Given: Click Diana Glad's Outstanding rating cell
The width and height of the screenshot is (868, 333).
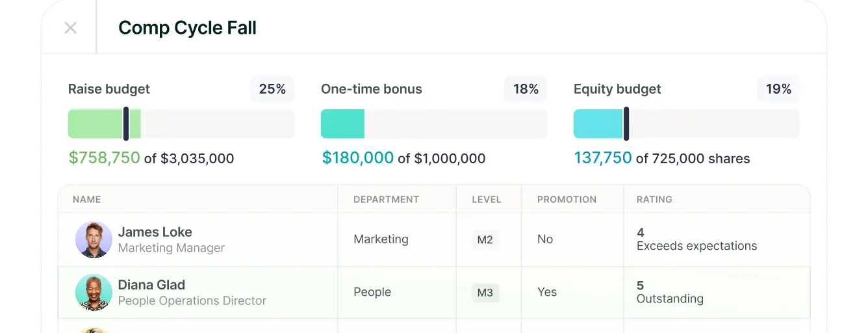Looking at the screenshot, I should click(x=670, y=292).
